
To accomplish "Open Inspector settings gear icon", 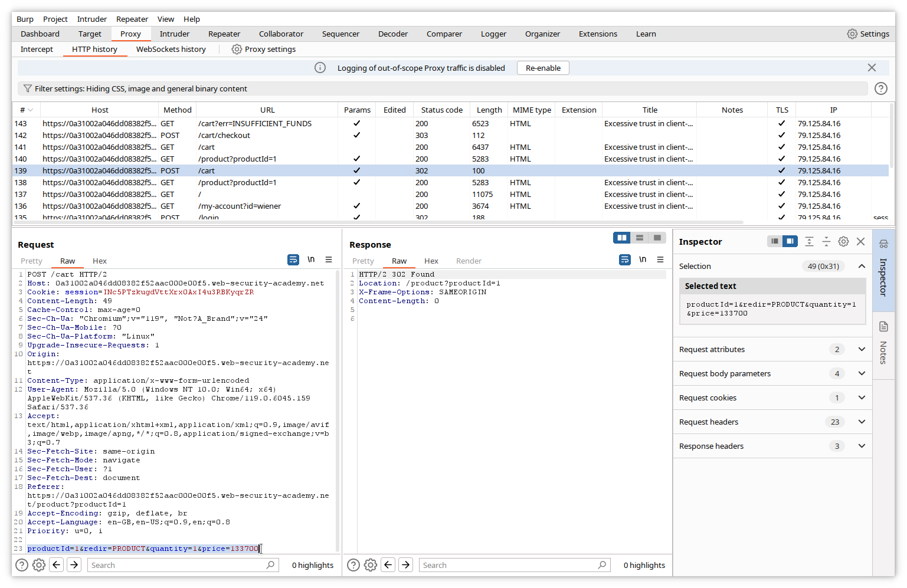I will 843,242.
